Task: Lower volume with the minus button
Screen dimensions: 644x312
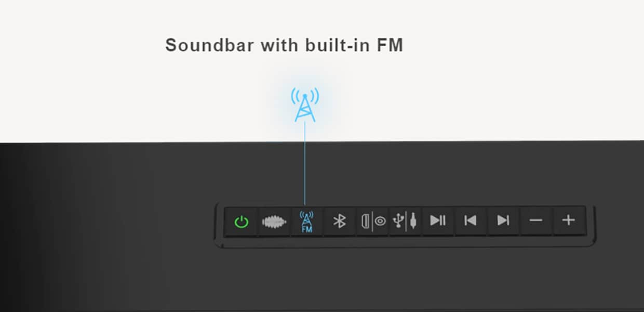Action: (x=536, y=221)
